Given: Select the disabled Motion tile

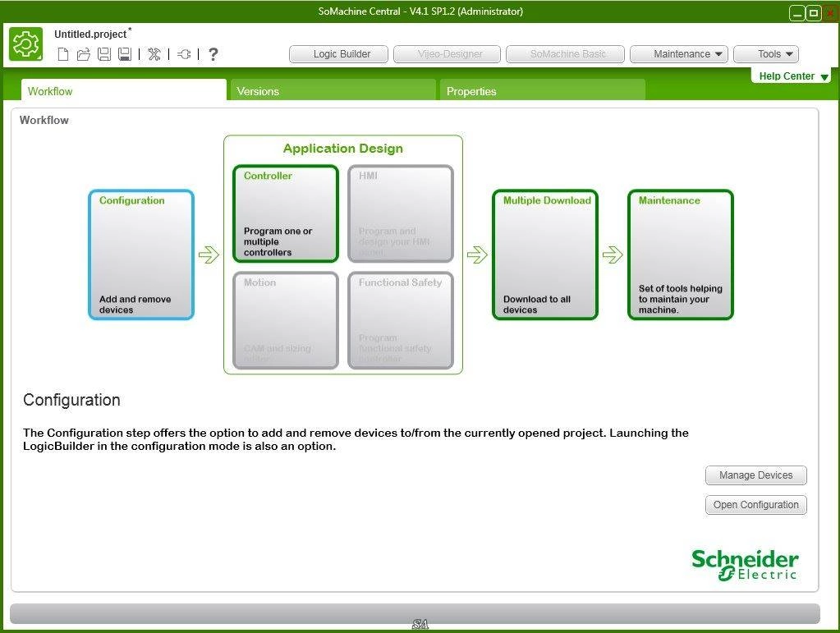Looking at the screenshot, I should [x=286, y=320].
